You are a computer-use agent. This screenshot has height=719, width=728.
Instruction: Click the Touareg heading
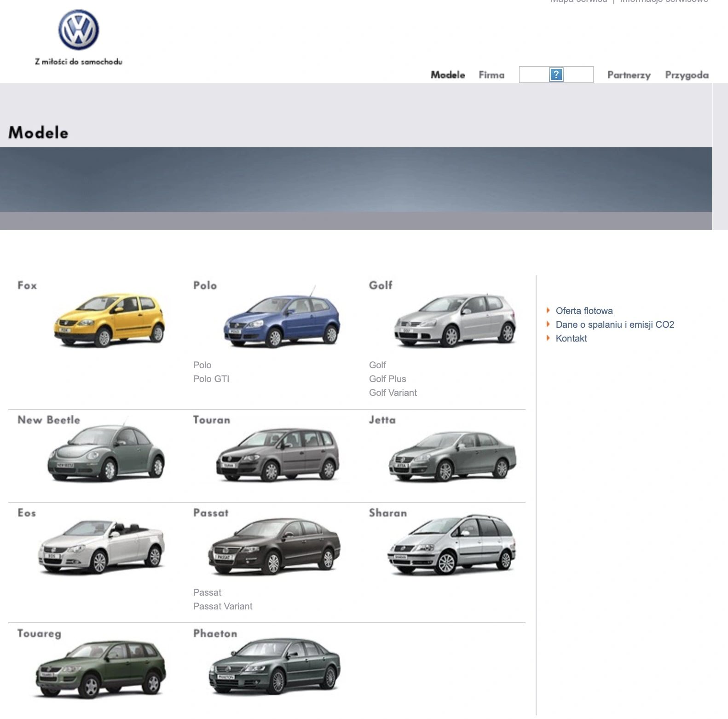(x=39, y=634)
